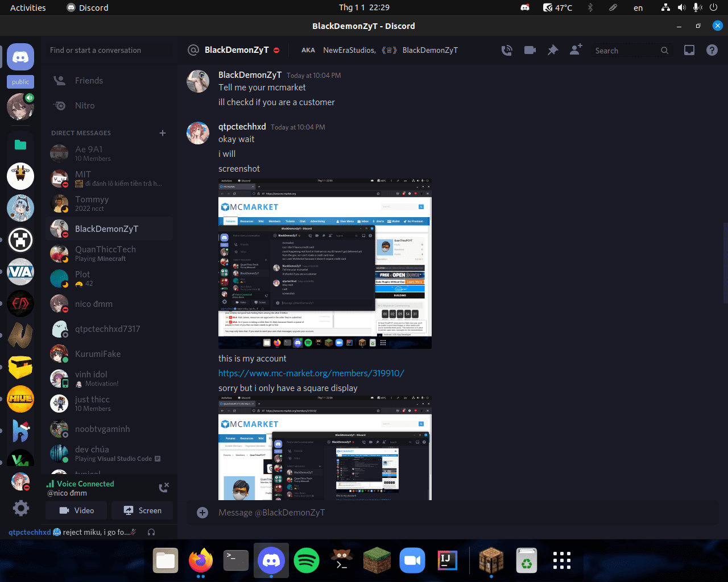The width and height of the screenshot is (728, 582).
Task: Open the mc-market.org members link
Action: (311, 373)
